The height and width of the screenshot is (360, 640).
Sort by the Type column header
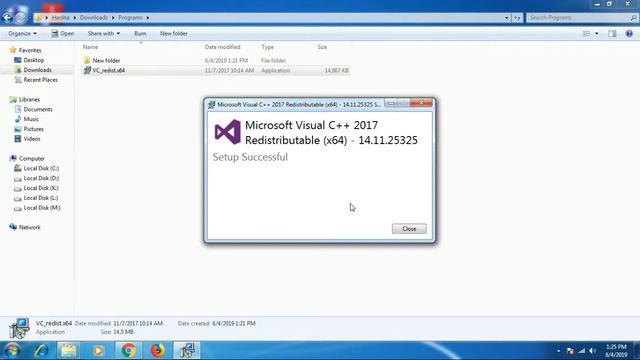pyautogui.click(x=267, y=47)
